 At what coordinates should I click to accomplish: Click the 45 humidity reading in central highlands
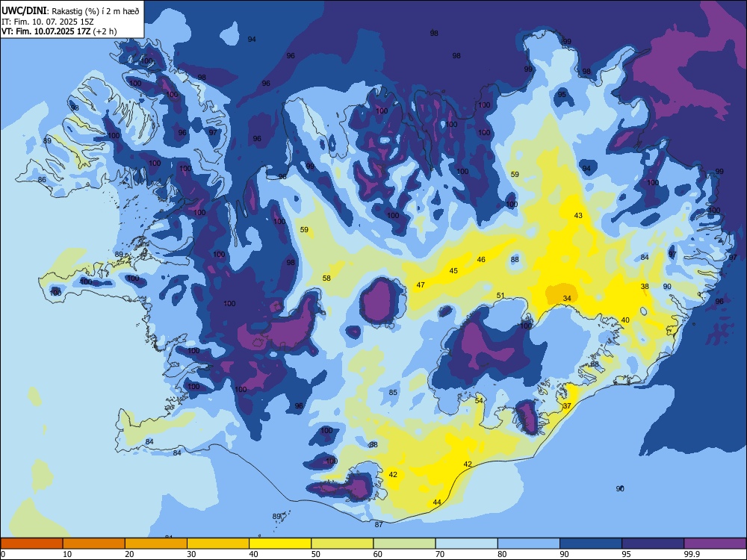click(x=453, y=270)
